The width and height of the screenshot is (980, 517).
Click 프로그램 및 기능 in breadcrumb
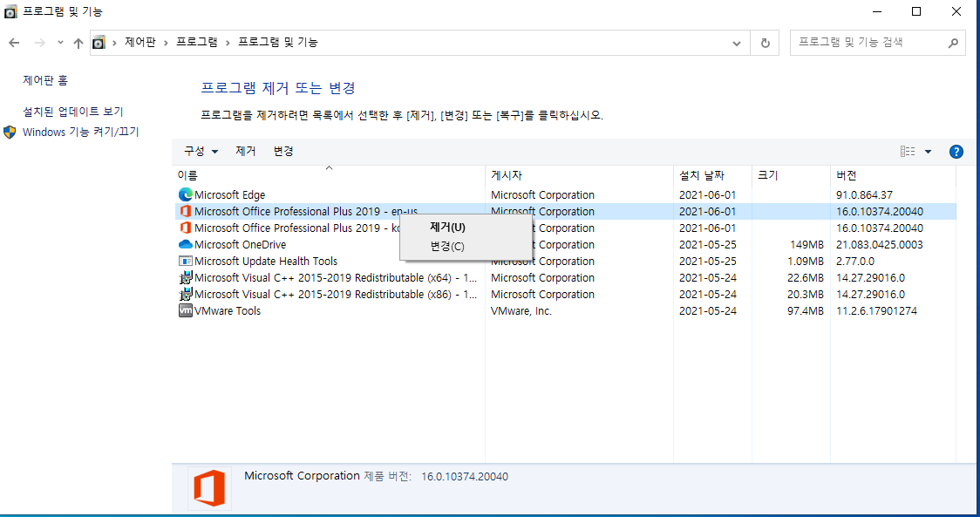click(278, 43)
